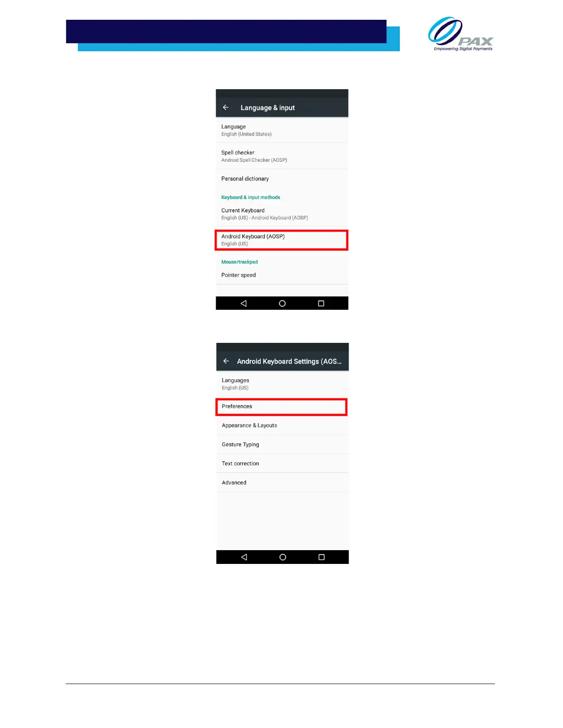Click the PAX logo

click(x=460, y=34)
